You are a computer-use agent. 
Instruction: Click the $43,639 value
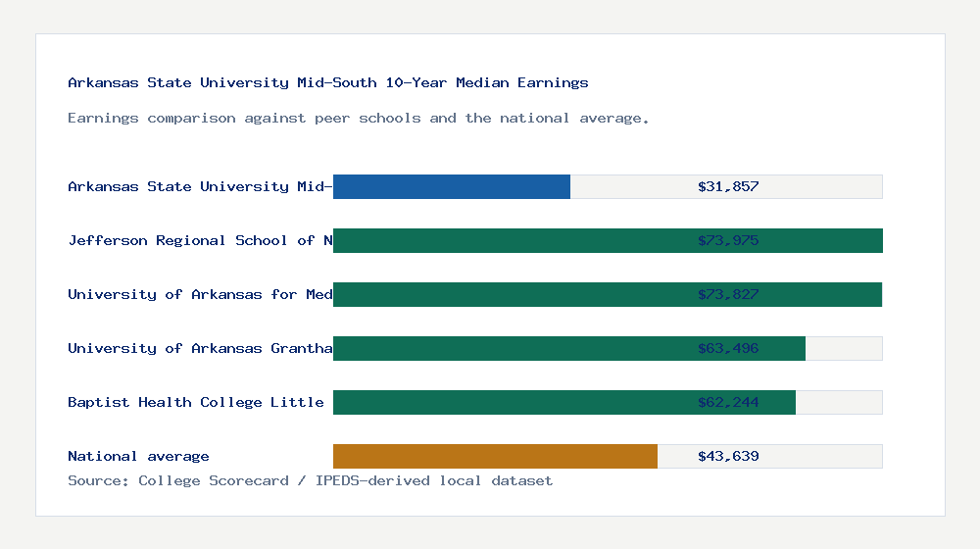pyautogui.click(x=728, y=457)
